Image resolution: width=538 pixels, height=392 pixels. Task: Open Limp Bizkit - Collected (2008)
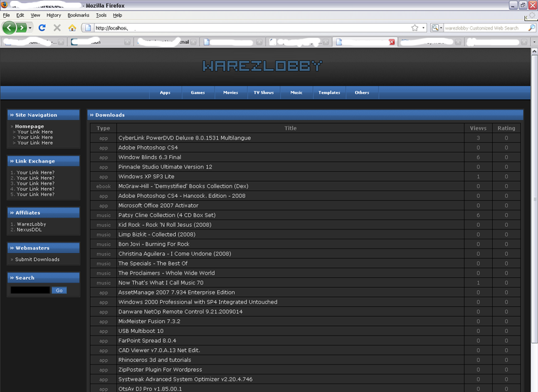pos(157,234)
